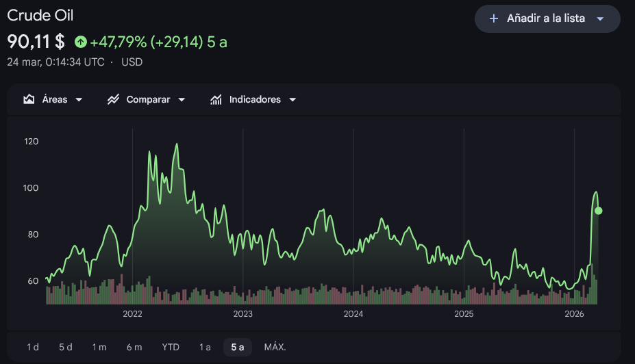Choose the 6 m time range
Image resolution: width=635 pixels, height=364 pixels.
[x=134, y=347]
